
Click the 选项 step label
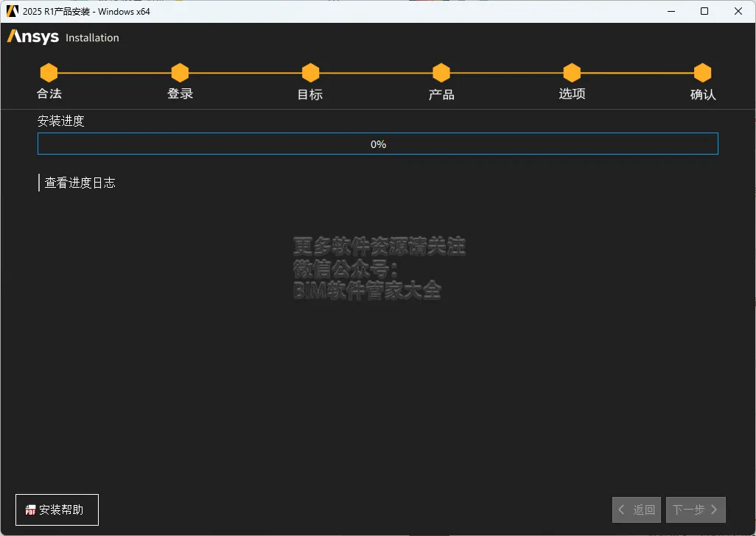(x=572, y=94)
